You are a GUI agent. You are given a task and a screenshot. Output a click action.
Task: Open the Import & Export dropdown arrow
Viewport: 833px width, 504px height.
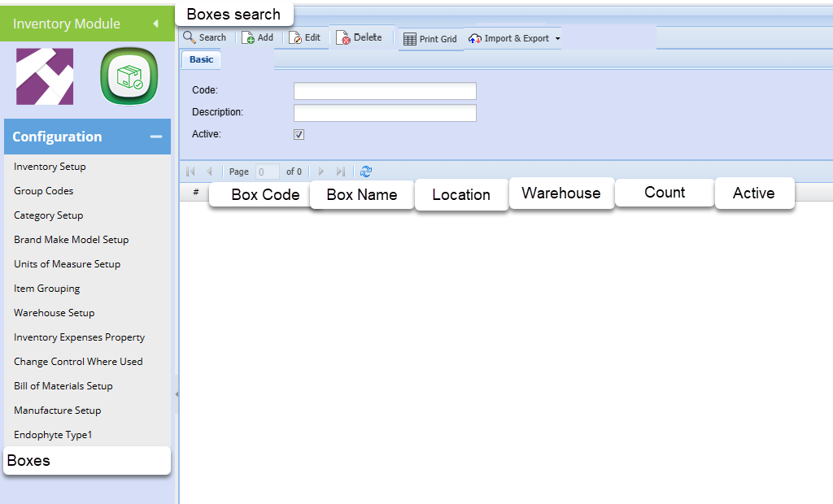point(557,39)
